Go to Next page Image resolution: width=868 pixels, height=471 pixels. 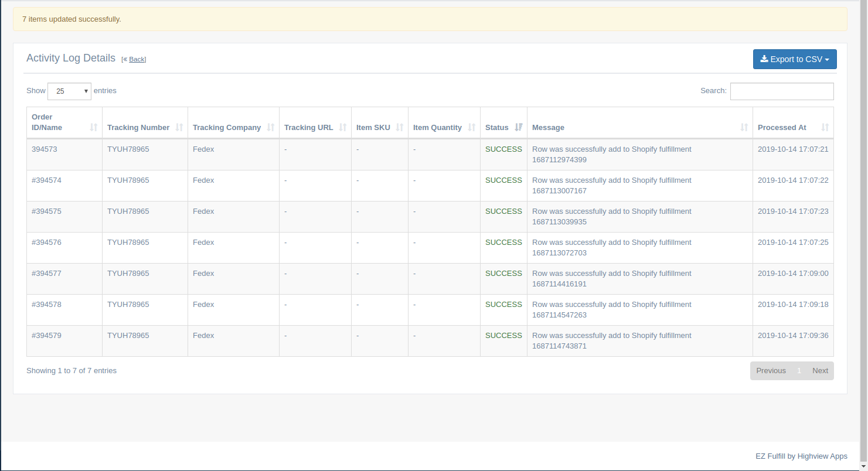[820, 371]
